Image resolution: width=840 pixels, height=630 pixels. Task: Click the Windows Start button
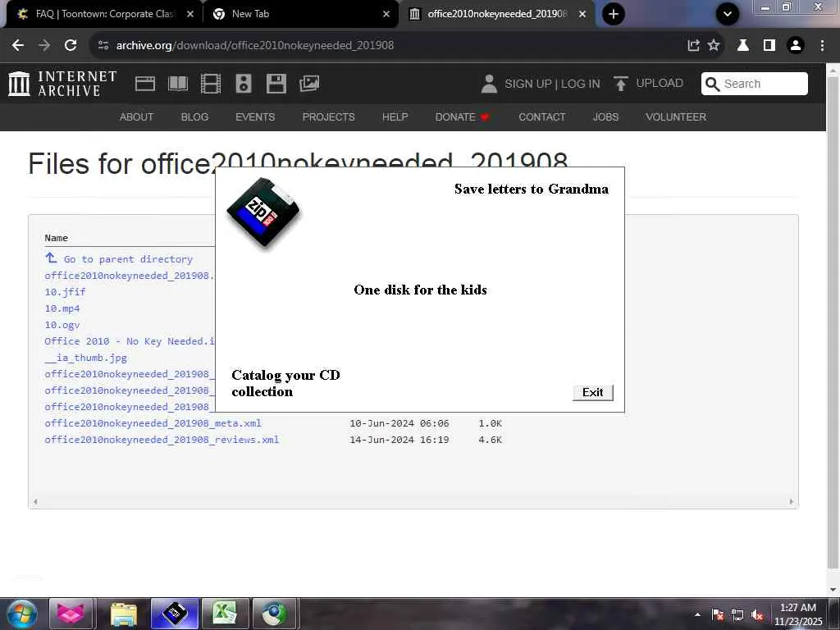[21, 614]
